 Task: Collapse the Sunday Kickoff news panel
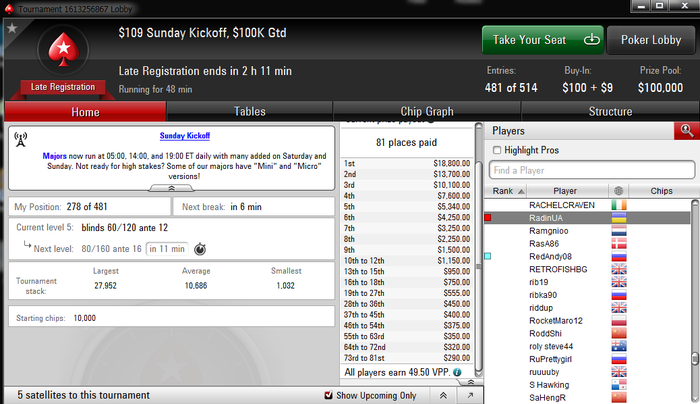point(171,188)
